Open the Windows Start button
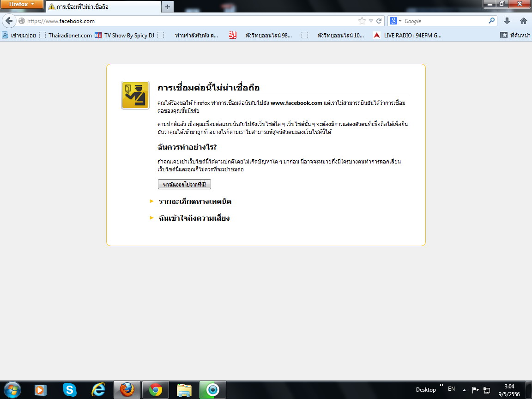Viewport: 532px width, 399px height. tap(12, 390)
